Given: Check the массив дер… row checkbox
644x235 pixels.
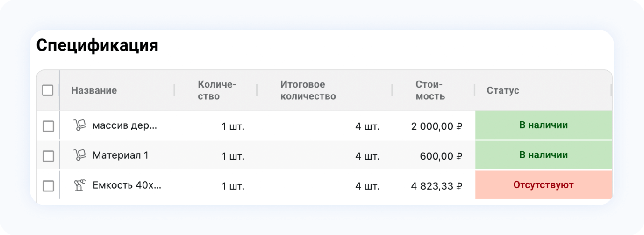Looking at the screenshot, I should coord(48,126).
